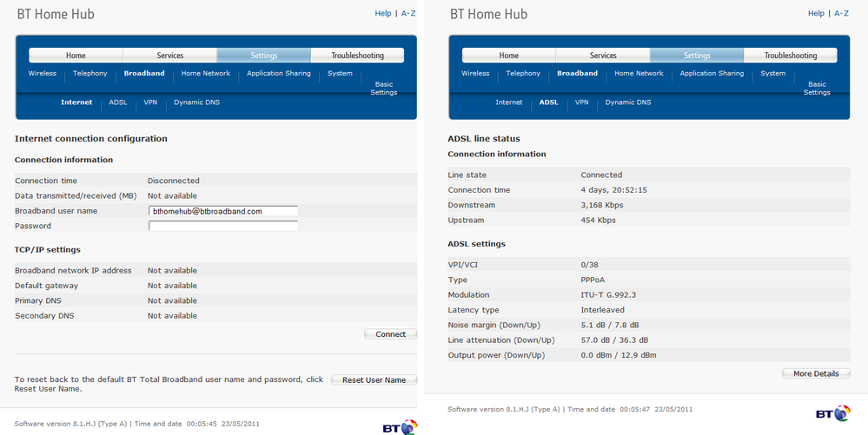
Task: Open the Help link in the left window
Action: coord(382,13)
